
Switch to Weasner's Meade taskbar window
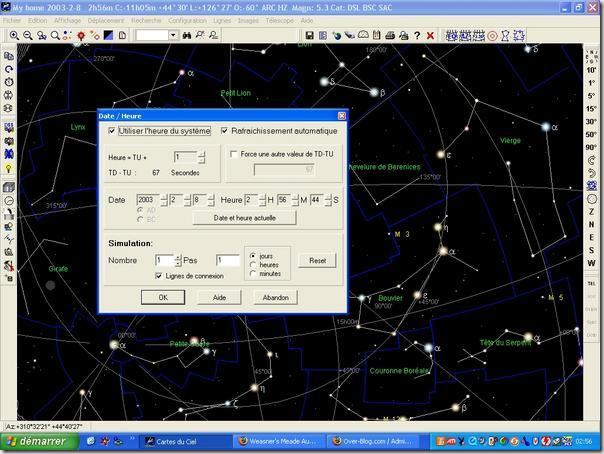(x=279, y=441)
